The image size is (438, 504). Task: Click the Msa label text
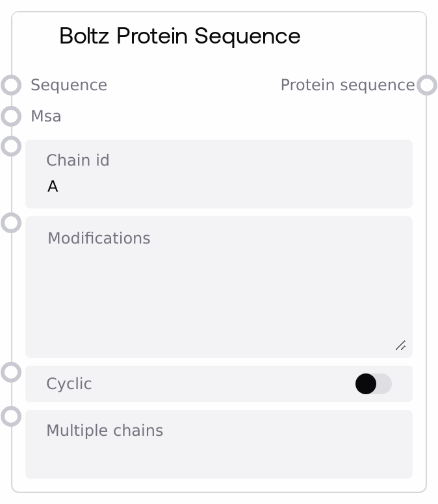(46, 116)
